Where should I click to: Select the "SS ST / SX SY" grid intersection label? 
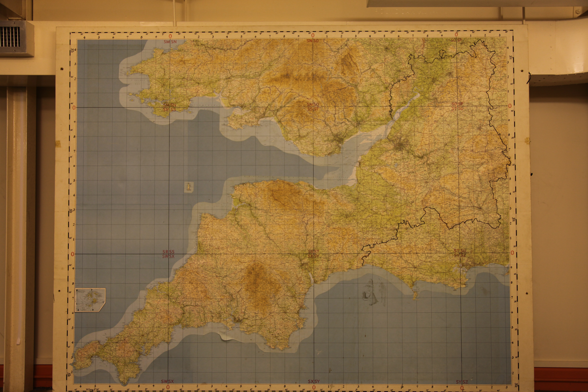click(313, 254)
